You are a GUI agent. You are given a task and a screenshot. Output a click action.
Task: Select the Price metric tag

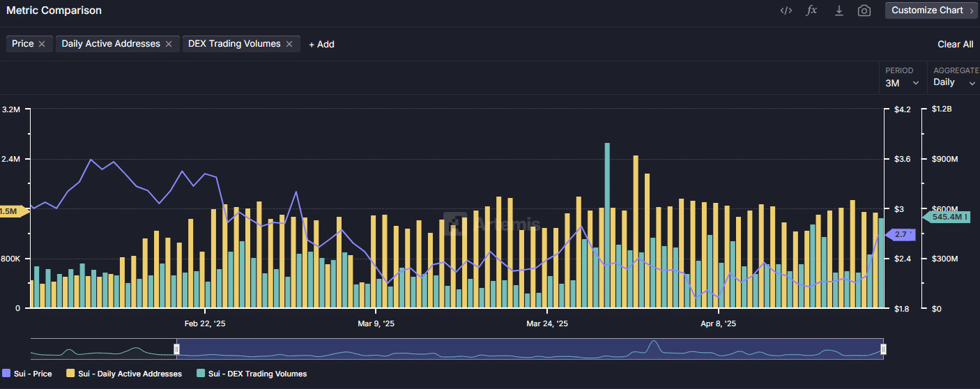click(23, 44)
